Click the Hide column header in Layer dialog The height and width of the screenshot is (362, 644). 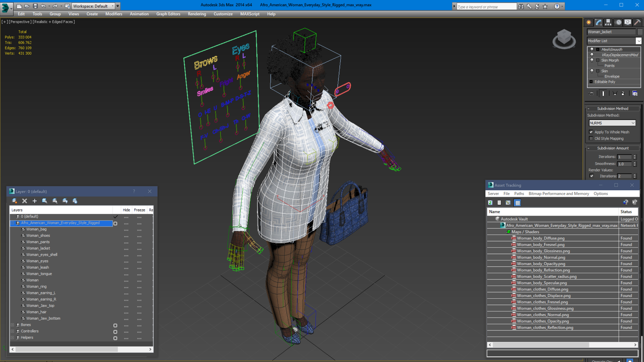pyautogui.click(x=126, y=210)
